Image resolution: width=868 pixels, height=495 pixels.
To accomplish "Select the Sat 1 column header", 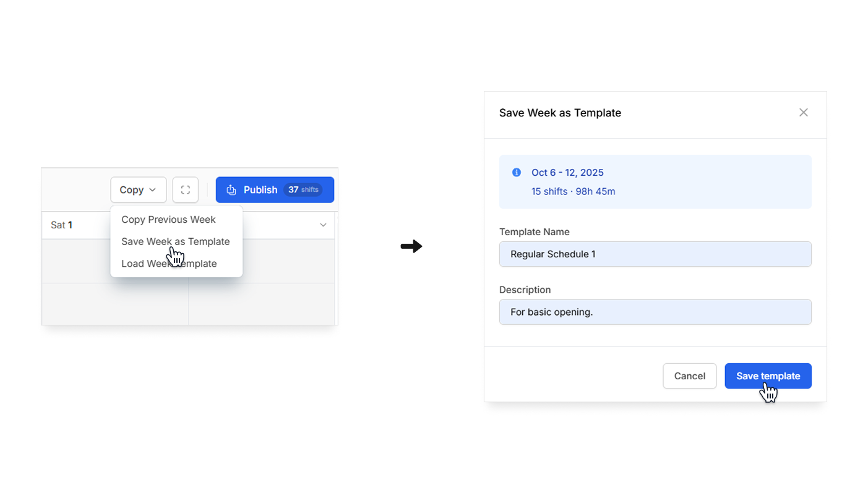I will click(x=62, y=225).
